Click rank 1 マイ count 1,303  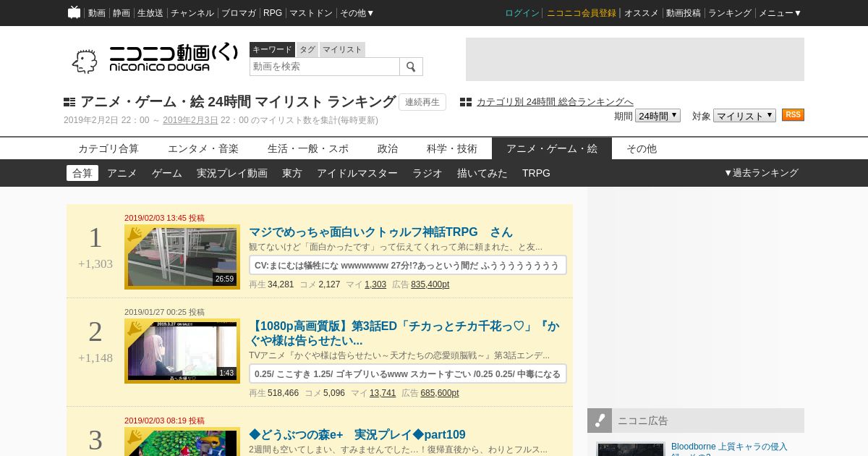[375, 284]
